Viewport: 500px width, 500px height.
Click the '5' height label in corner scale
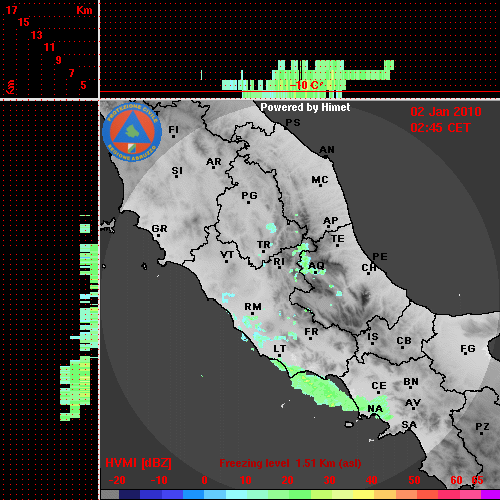pos(83,85)
